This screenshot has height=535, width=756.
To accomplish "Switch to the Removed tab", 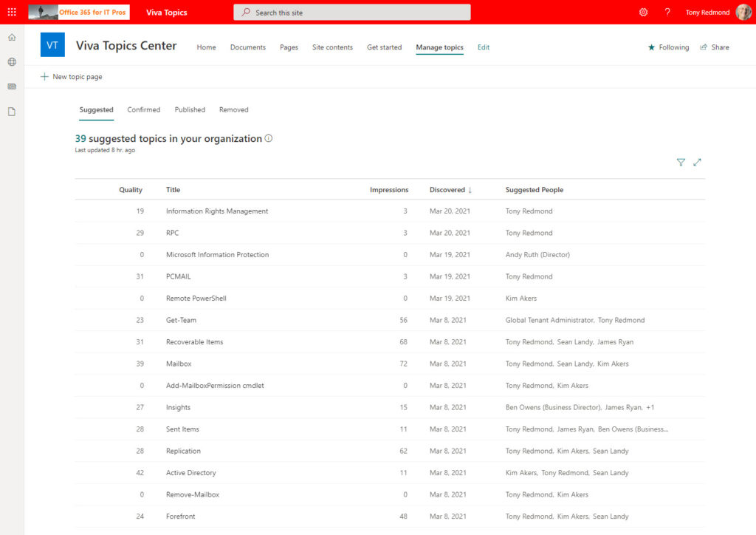I will pyautogui.click(x=234, y=110).
